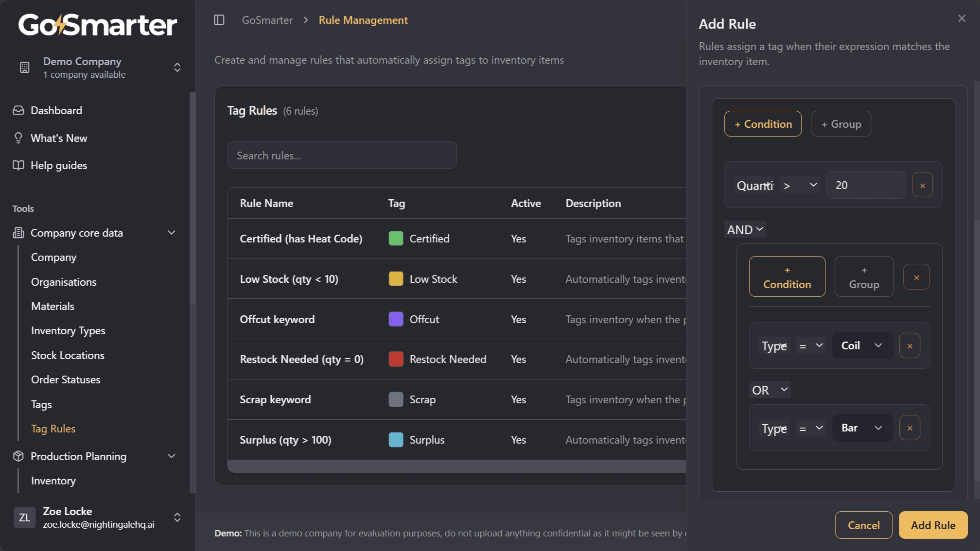The height and width of the screenshot is (551, 980).
Task: Click the Add Rule button
Action: tap(933, 525)
